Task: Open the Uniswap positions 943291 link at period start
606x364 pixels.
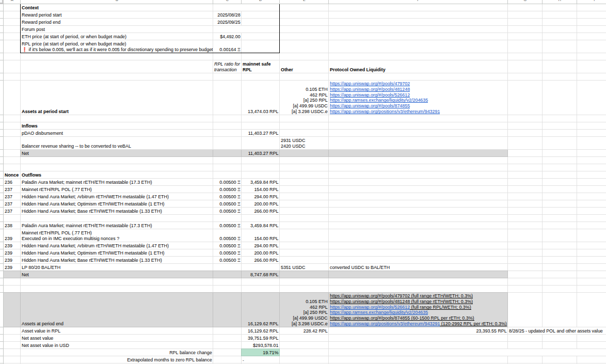Action: tap(385, 112)
